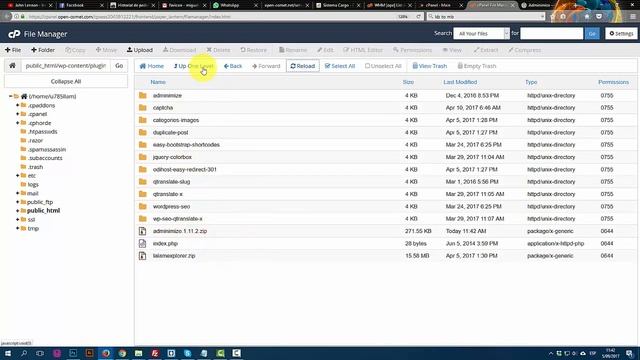Viewport: 640px width, 360px height.
Task: Click the View toolbar button
Action: pos(452,50)
